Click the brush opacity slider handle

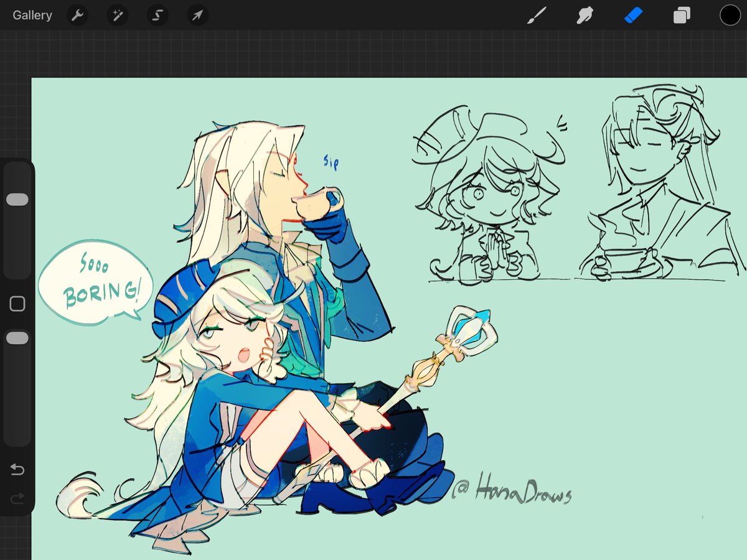tap(17, 338)
